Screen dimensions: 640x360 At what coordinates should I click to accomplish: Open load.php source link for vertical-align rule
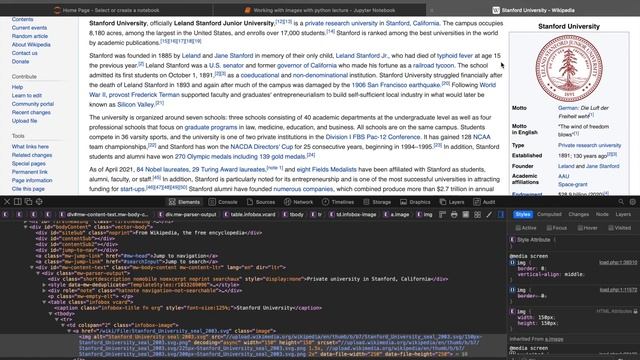[618, 262]
